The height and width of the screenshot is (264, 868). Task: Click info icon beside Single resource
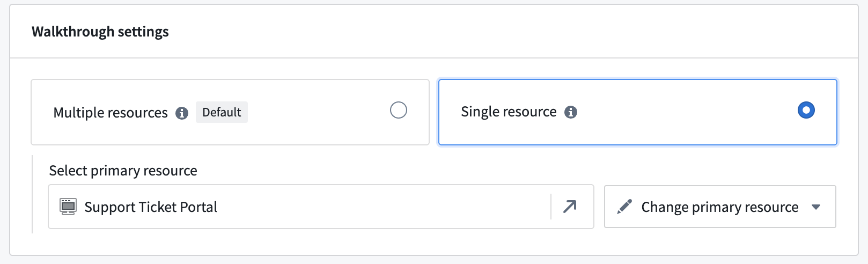[571, 112]
